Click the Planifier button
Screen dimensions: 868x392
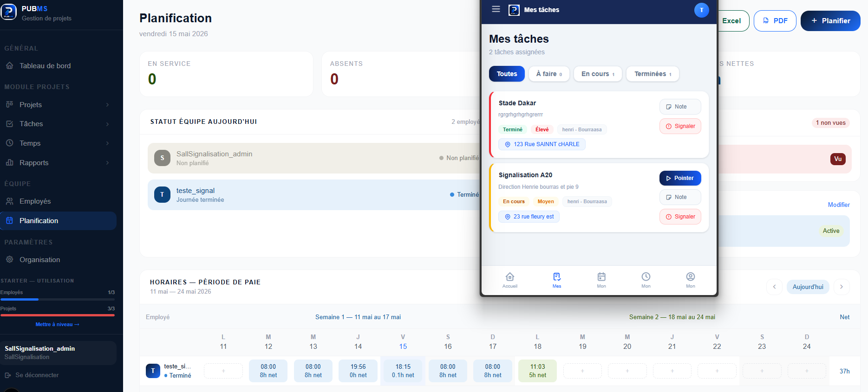pyautogui.click(x=830, y=21)
